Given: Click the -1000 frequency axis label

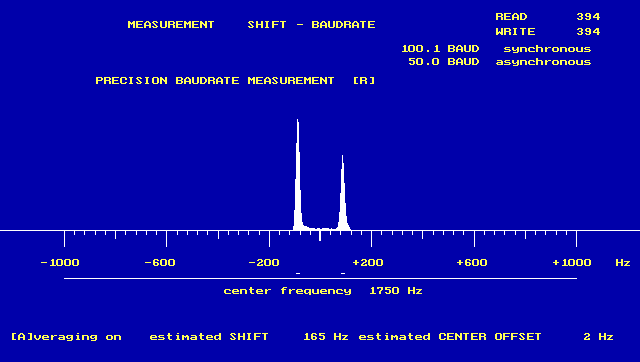Looking at the screenshot, I should click(60, 262).
